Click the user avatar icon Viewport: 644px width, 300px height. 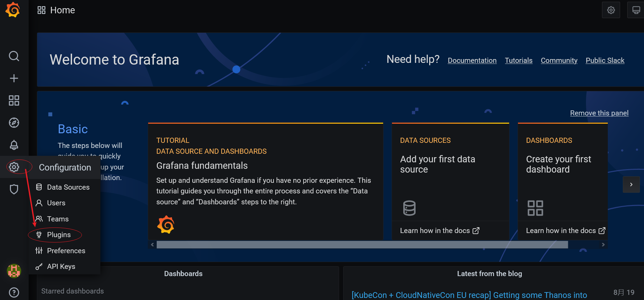(14, 271)
